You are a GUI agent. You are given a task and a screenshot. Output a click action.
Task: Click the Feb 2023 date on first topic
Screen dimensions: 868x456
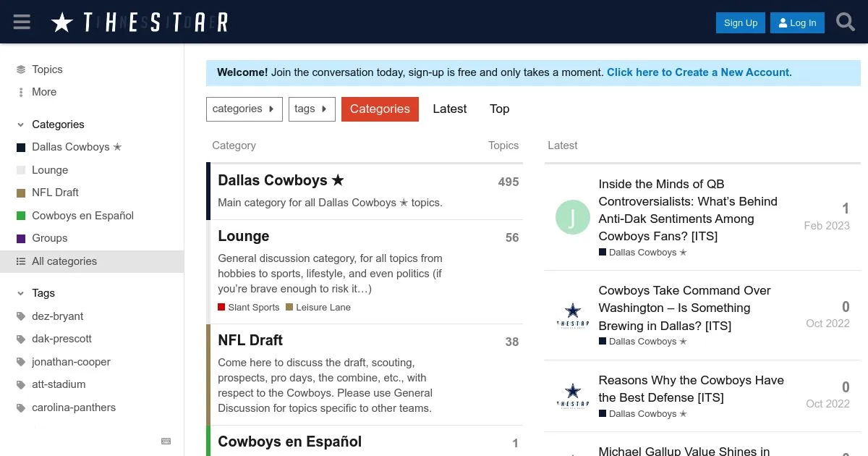[x=827, y=226]
